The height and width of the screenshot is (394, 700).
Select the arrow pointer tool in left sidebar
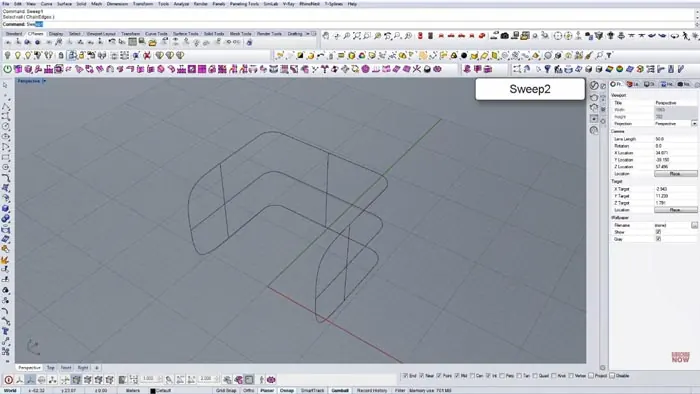[x=5, y=85]
